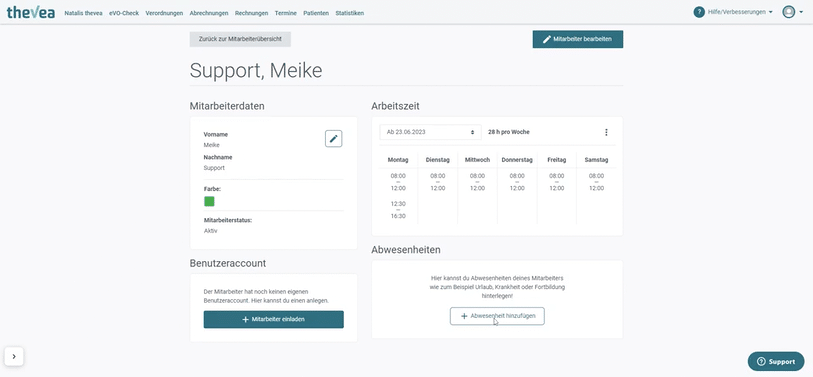
Task: Click Mitarbeiter einladen
Action: point(274,319)
